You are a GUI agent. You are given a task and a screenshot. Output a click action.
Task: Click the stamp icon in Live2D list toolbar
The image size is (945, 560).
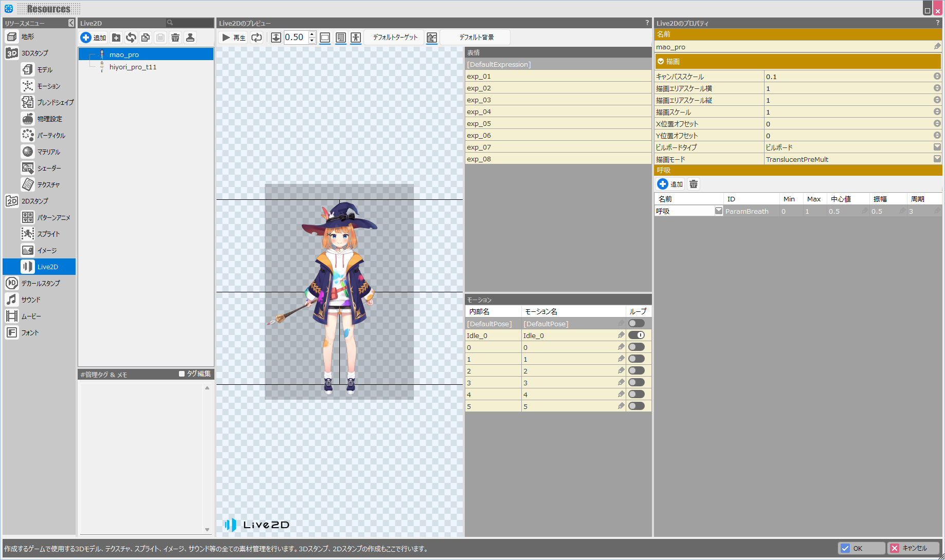pyautogui.click(x=190, y=38)
